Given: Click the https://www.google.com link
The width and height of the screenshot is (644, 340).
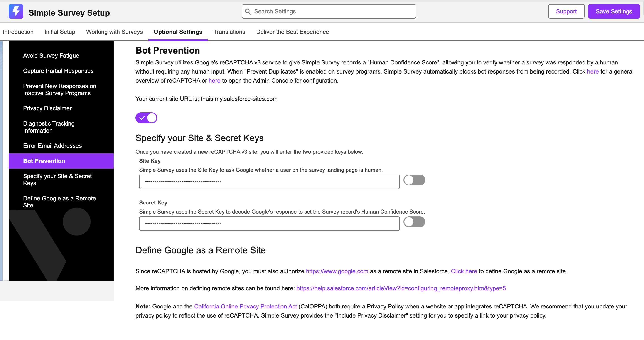Looking at the screenshot, I should [337, 271].
